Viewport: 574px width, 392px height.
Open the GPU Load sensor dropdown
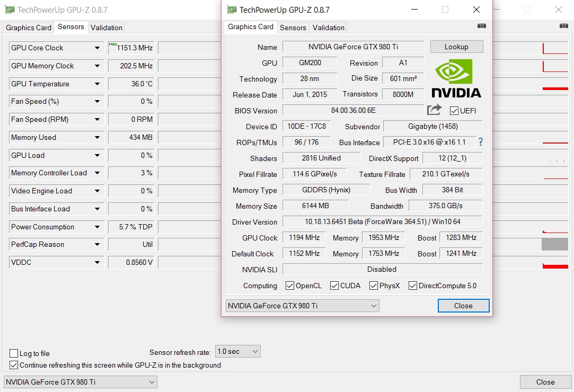[x=97, y=155]
